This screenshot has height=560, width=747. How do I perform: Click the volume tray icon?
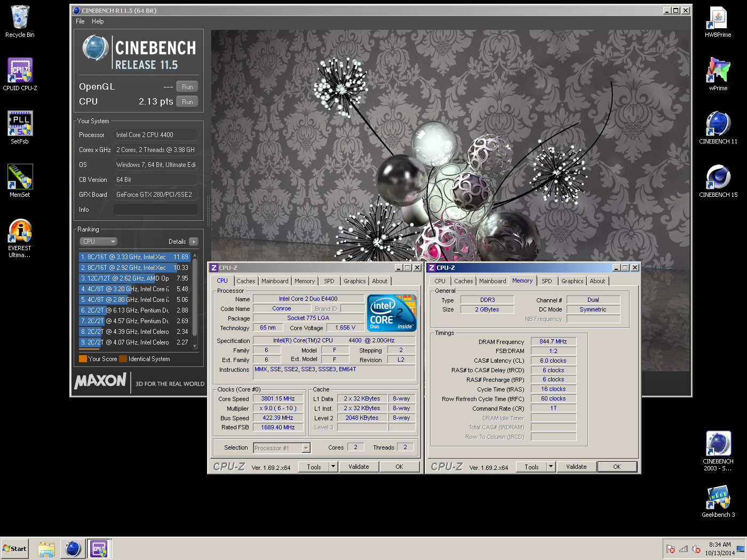point(696,549)
